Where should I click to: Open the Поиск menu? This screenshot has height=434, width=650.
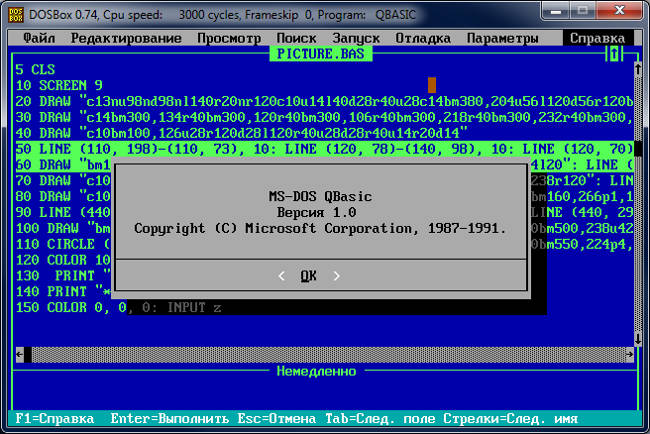(296, 38)
